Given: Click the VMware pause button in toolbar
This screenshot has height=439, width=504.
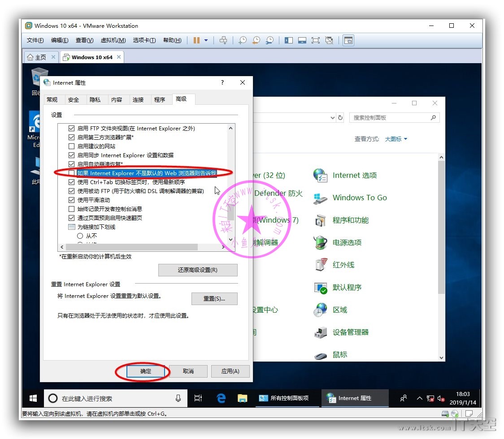Looking at the screenshot, I should click(x=196, y=40).
